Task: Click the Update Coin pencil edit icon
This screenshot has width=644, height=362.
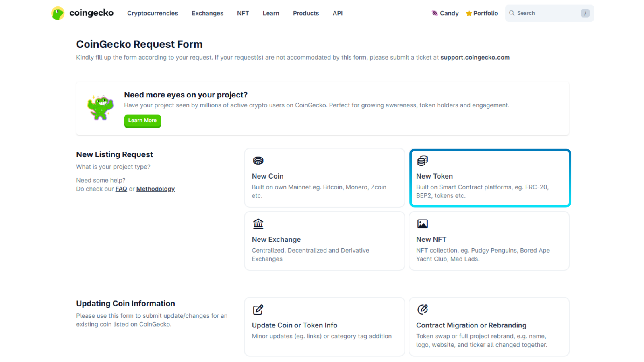Action: coord(258,310)
